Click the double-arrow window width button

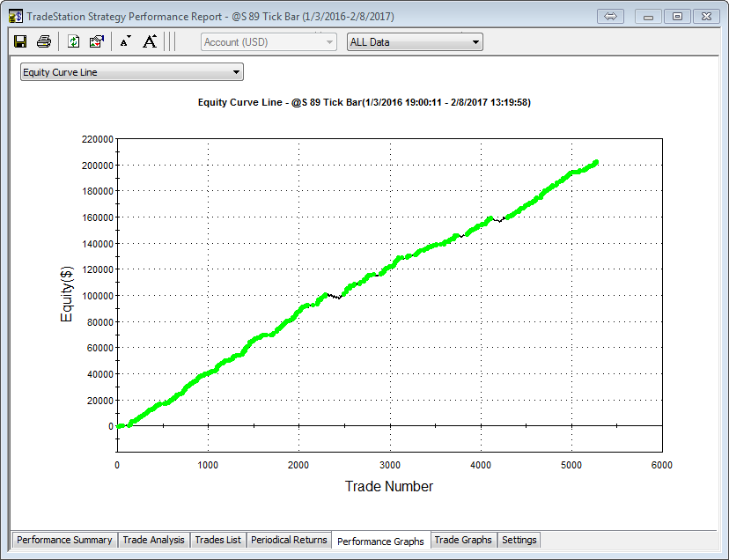610,17
